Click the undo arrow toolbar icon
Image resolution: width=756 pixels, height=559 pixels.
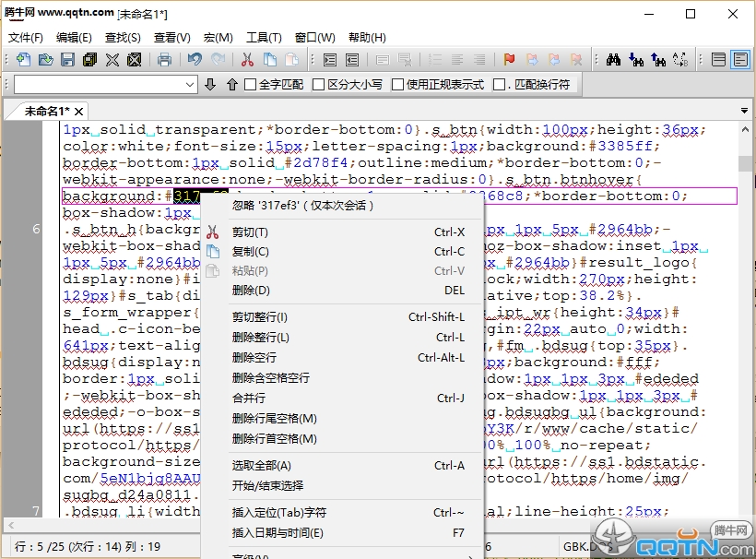coord(195,60)
